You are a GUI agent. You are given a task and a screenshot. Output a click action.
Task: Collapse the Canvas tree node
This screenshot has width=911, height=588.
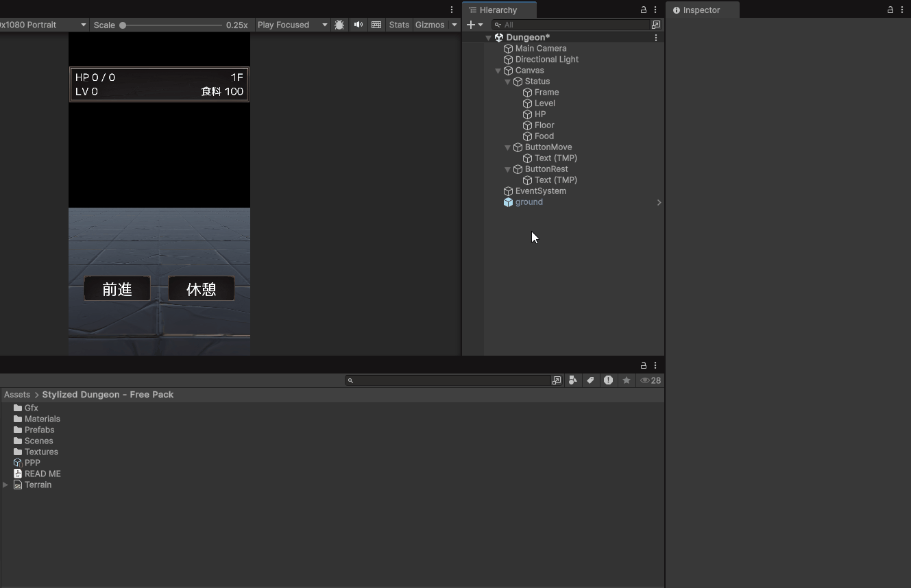(498, 71)
